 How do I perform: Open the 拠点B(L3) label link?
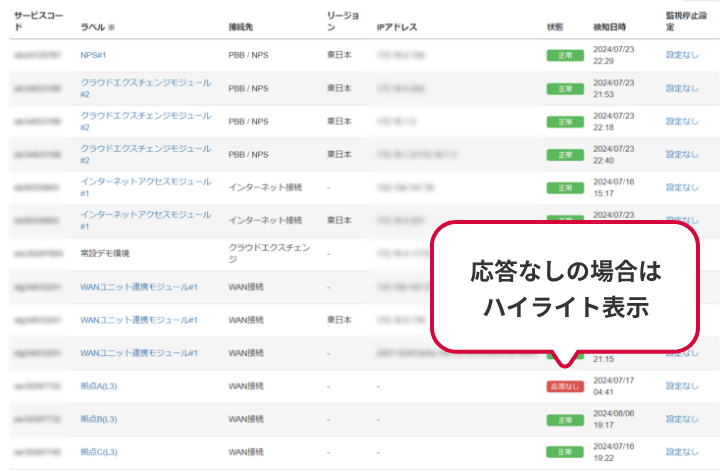click(x=99, y=419)
